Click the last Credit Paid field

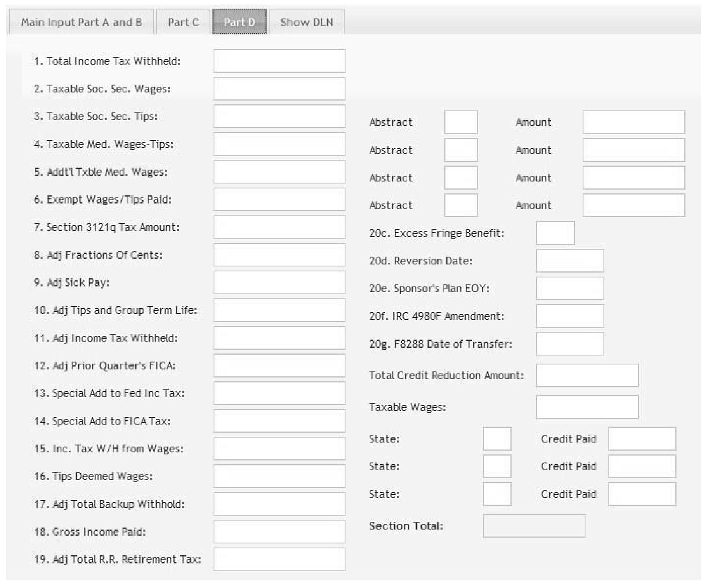pyautogui.click(x=642, y=494)
